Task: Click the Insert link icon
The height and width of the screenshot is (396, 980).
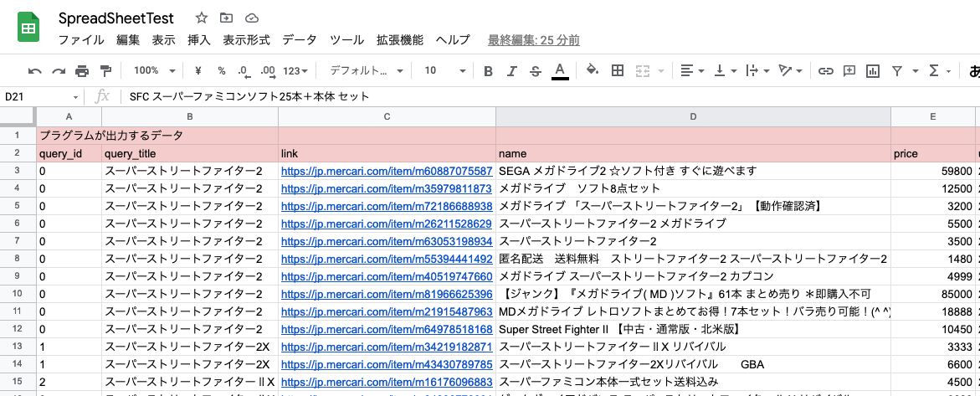Action: (x=826, y=70)
